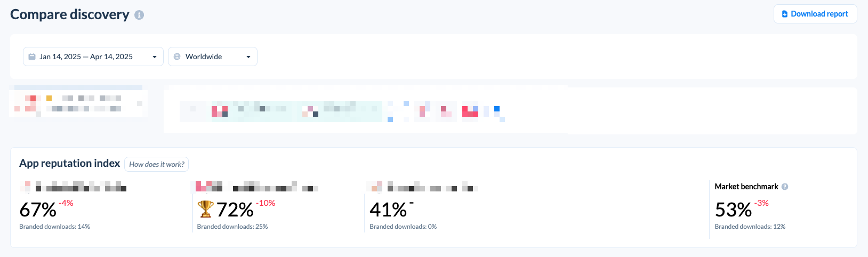Expand the date range dropdown arrow
Image resolution: width=868 pixels, height=257 pixels.
(x=155, y=57)
